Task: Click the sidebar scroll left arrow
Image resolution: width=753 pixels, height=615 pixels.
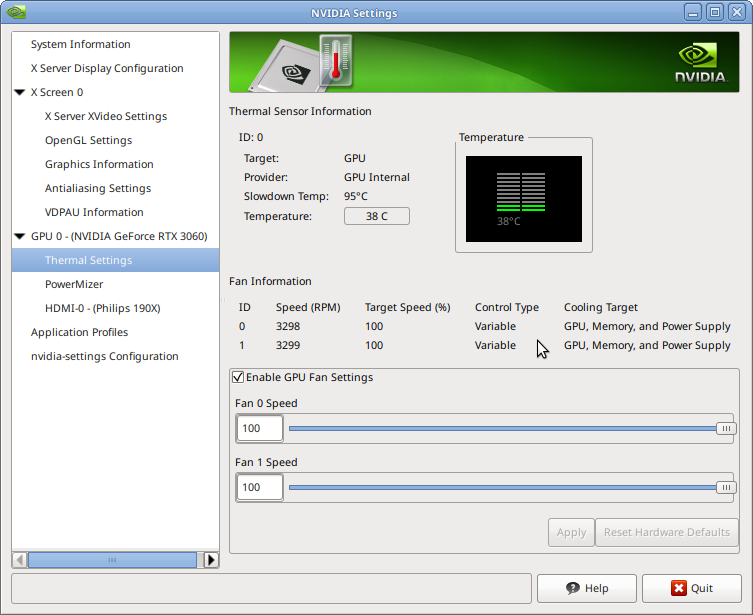Action: (x=19, y=560)
